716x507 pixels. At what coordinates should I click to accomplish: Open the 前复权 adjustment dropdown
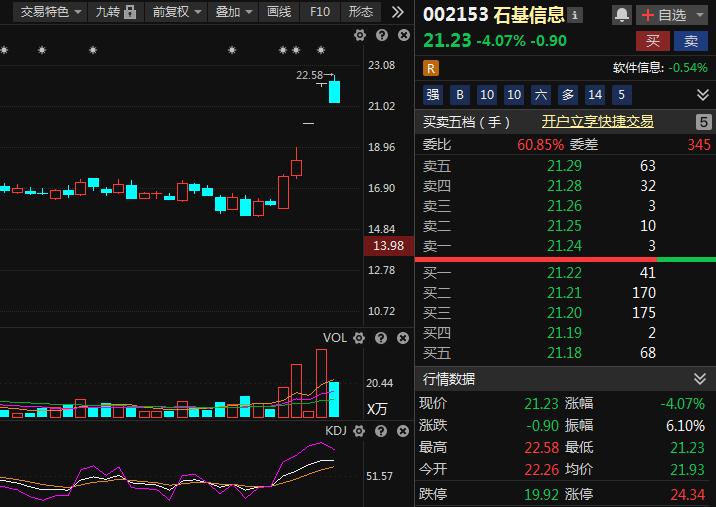point(177,12)
